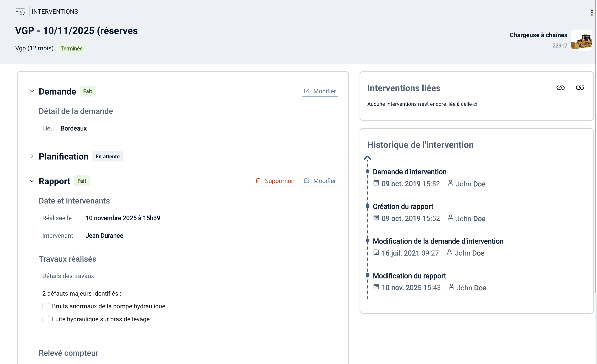Click the calendar icon beside 16 juil. 2021
597x364 pixels.
[376, 252]
